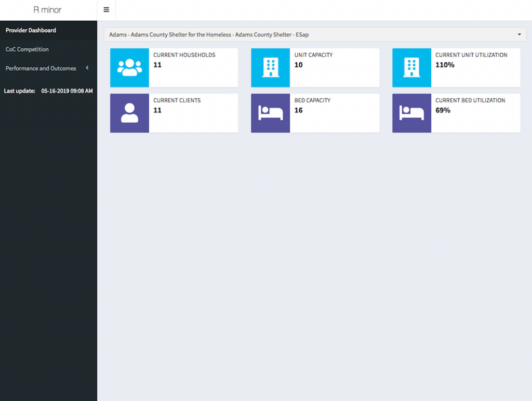Go to CoC Competition page
Viewport: 532px width, 401px height.
48,49
